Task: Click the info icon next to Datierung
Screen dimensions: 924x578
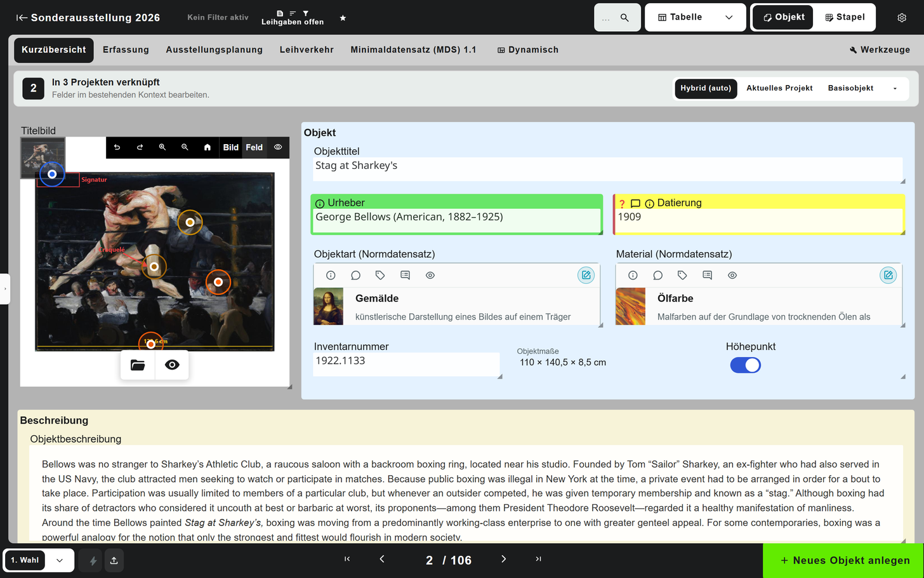Action: [649, 203]
